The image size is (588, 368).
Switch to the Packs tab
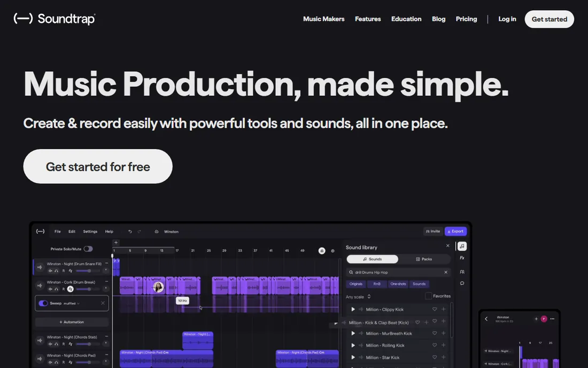[x=424, y=259]
